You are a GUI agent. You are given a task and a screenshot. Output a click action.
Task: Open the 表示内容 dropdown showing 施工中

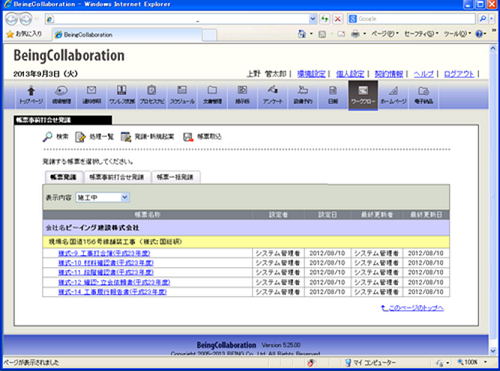(102, 197)
